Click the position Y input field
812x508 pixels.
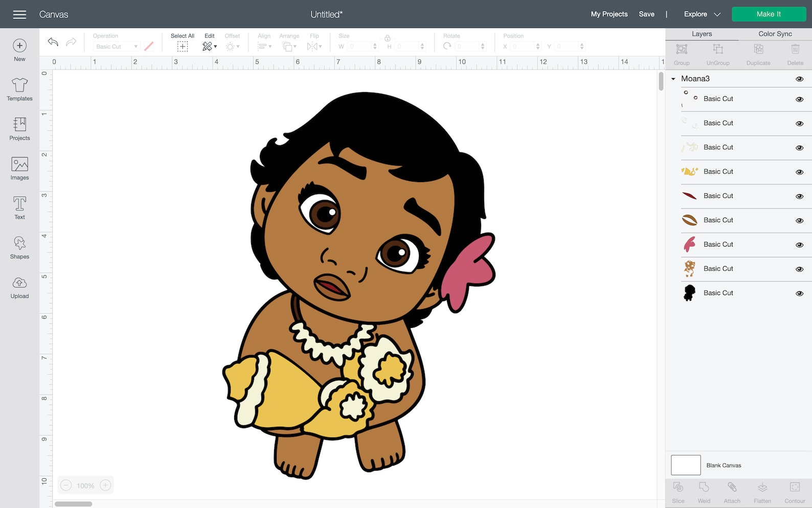tap(567, 47)
